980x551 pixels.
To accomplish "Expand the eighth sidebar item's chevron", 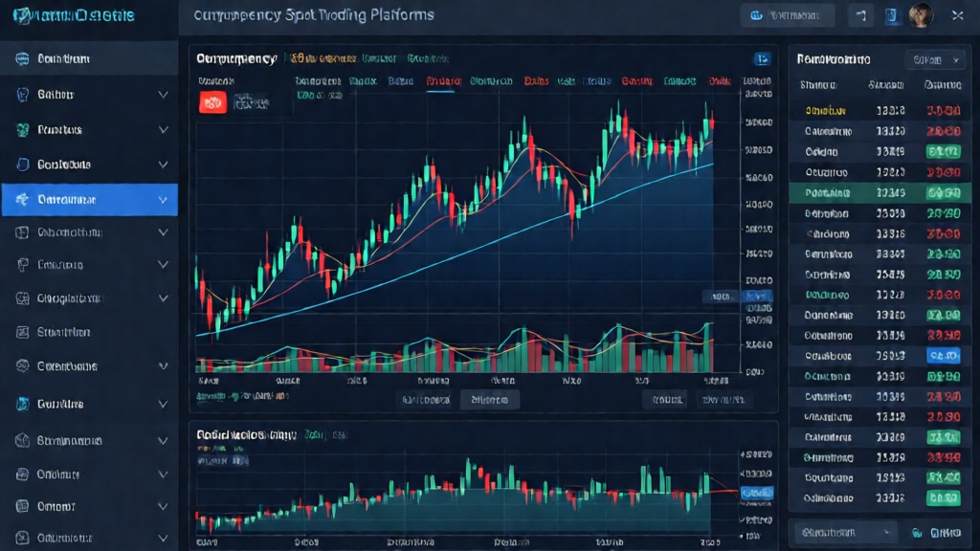I will 163,298.
